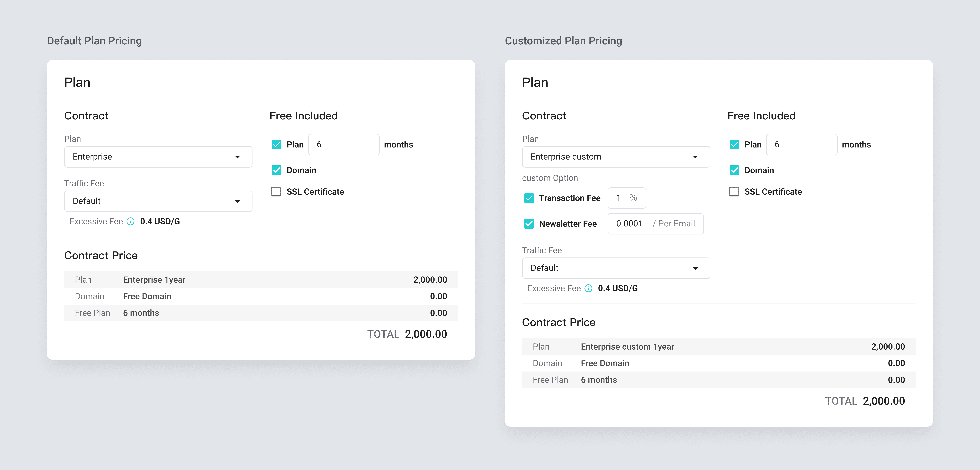Edit the Newsletter Fee per email field
Viewport: 980px width, 470px height.
(655, 224)
